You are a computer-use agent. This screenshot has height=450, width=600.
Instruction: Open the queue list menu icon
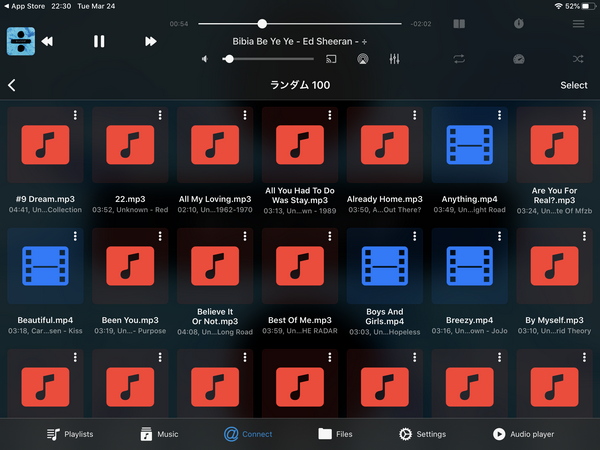578,24
